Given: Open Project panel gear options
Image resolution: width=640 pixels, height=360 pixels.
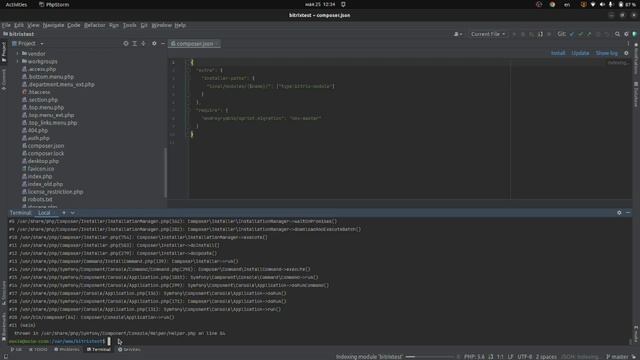Looking at the screenshot, I should (154, 43).
